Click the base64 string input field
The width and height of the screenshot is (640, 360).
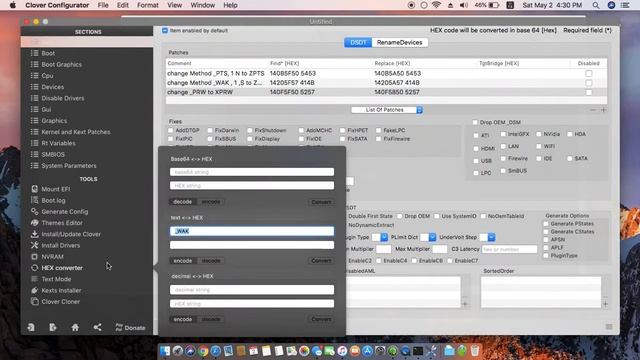coord(252,172)
